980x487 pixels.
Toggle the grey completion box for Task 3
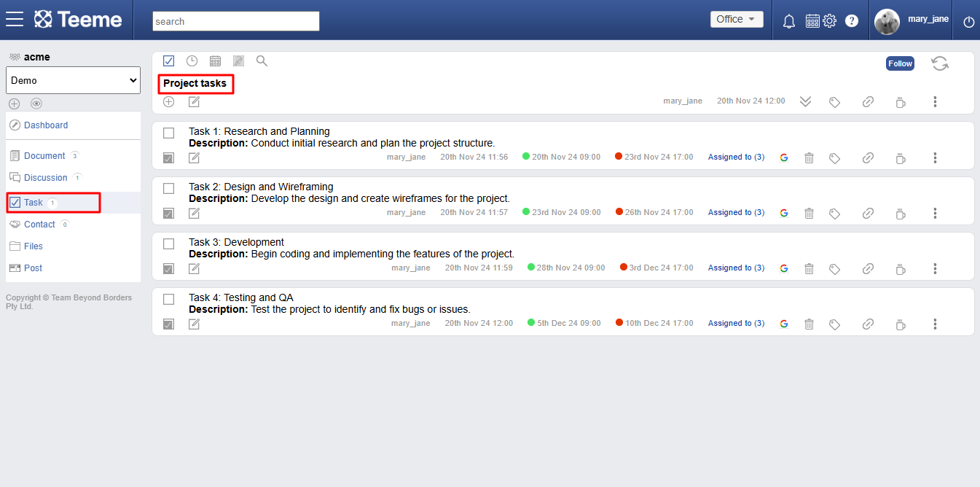click(168, 268)
